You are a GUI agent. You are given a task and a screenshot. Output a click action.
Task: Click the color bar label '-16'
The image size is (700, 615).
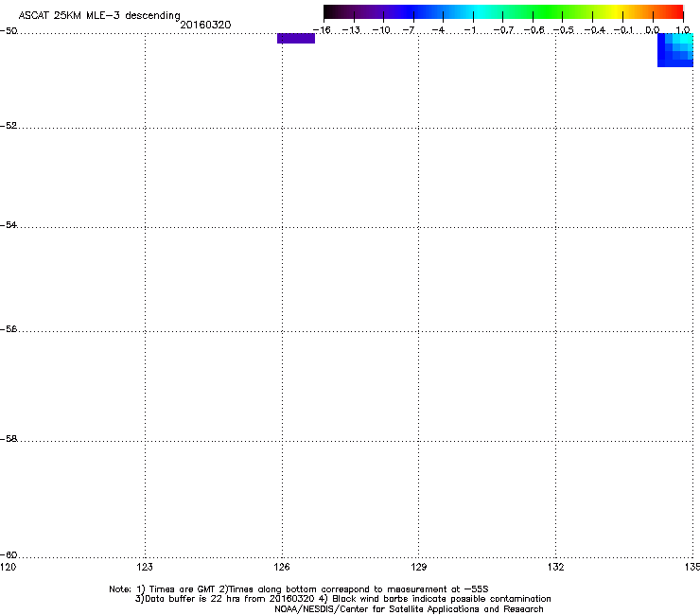322,30
